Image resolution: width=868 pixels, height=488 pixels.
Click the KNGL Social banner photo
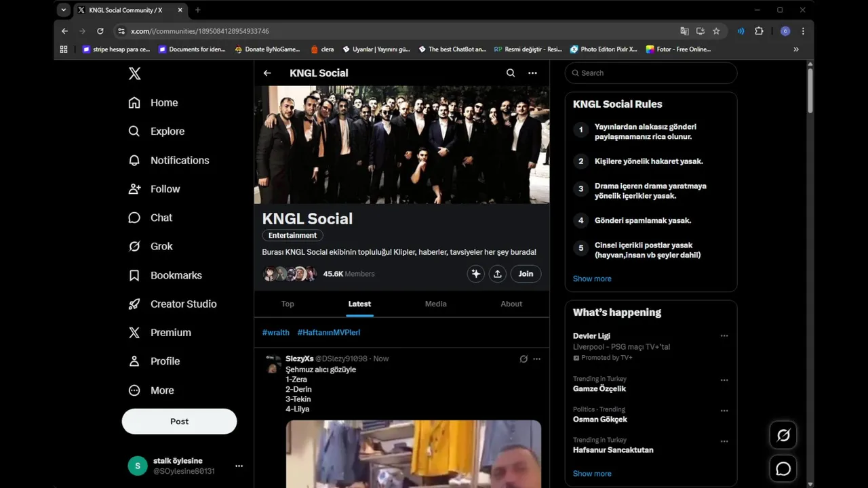coord(401,144)
